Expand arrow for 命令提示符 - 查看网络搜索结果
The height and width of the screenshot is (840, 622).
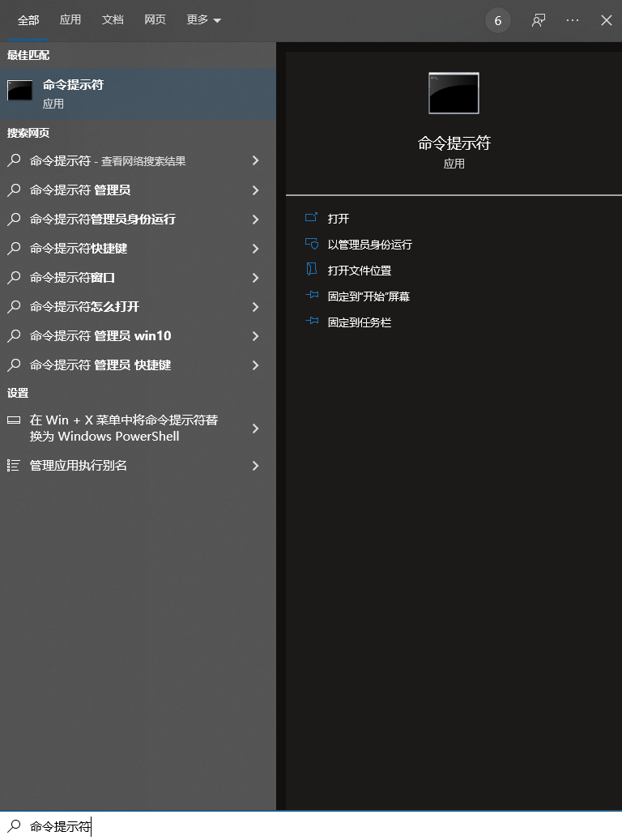tap(256, 160)
